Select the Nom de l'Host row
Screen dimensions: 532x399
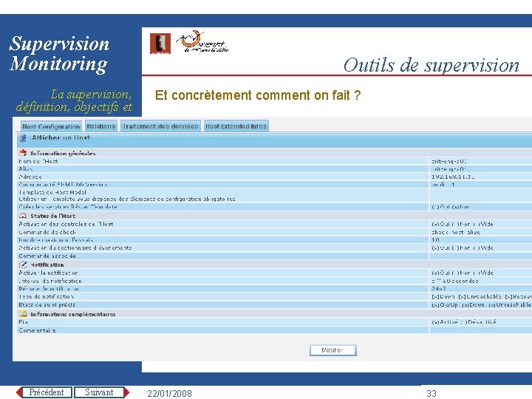tap(274, 161)
